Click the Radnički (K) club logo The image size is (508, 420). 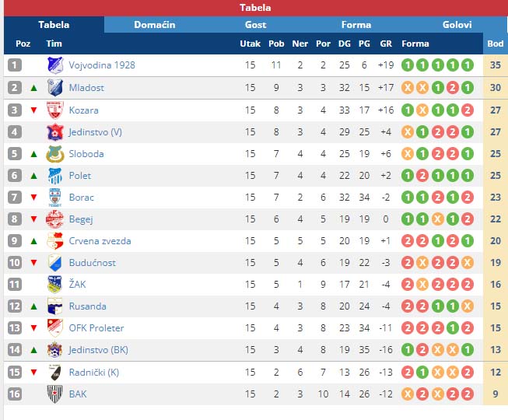(x=54, y=373)
